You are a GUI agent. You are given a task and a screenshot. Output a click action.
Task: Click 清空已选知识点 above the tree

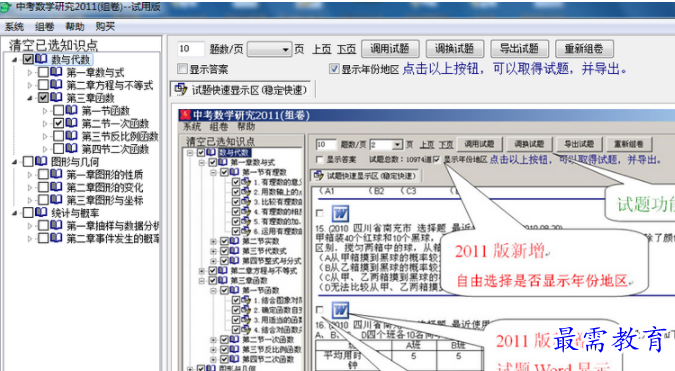pos(53,45)
